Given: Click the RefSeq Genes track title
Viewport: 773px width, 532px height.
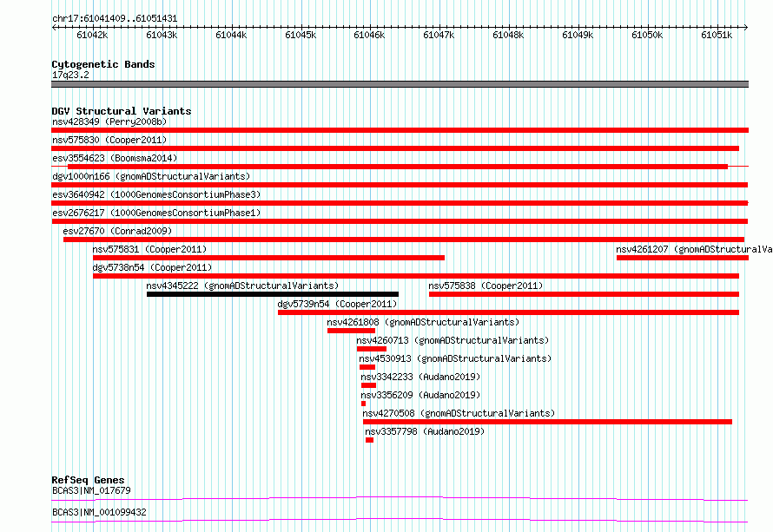Looking at the screenshot, I should tap(89, 480).
